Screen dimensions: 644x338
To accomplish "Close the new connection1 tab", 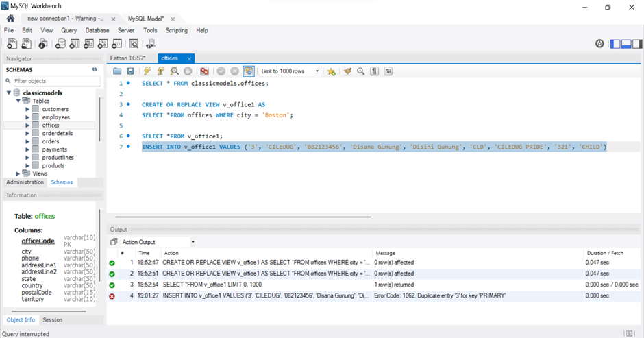I will pos(113,19).
